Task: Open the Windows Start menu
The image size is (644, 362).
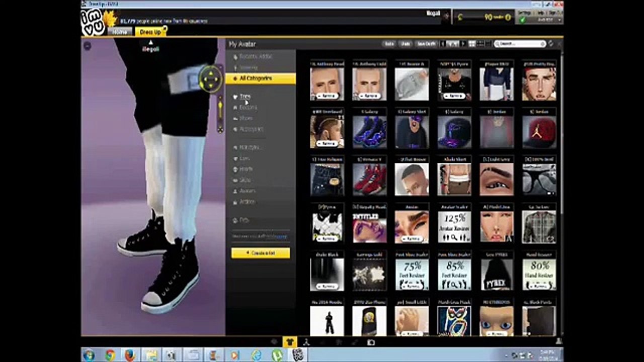Action: click(89, 355)
